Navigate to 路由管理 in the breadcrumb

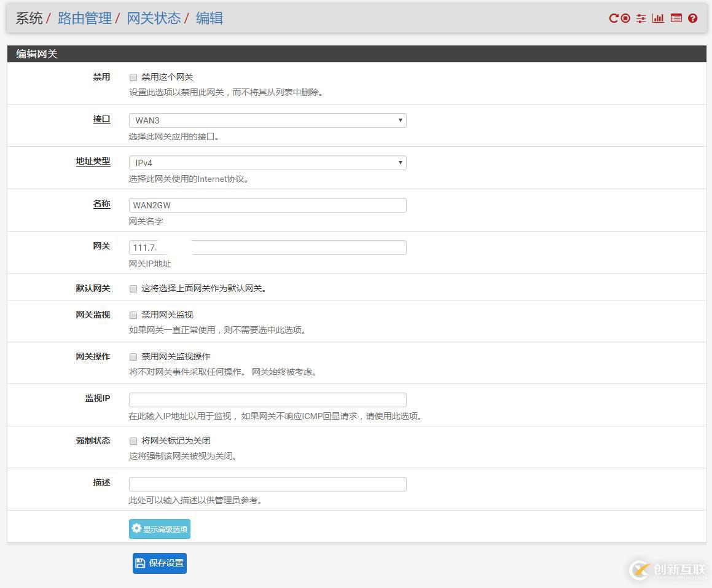point(85,18)
